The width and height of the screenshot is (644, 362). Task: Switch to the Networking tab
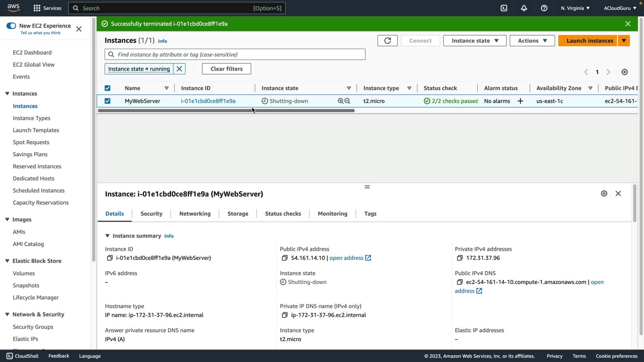195,214
